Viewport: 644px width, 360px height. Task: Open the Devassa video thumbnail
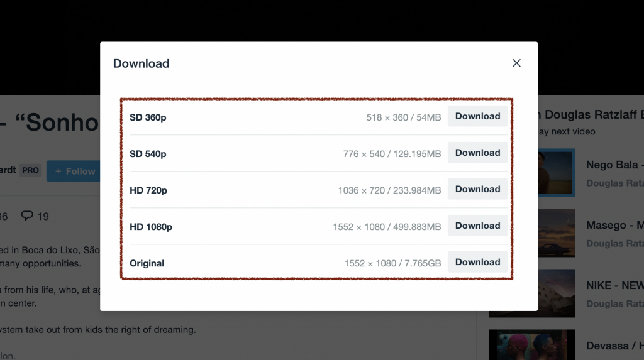(531, 344)
